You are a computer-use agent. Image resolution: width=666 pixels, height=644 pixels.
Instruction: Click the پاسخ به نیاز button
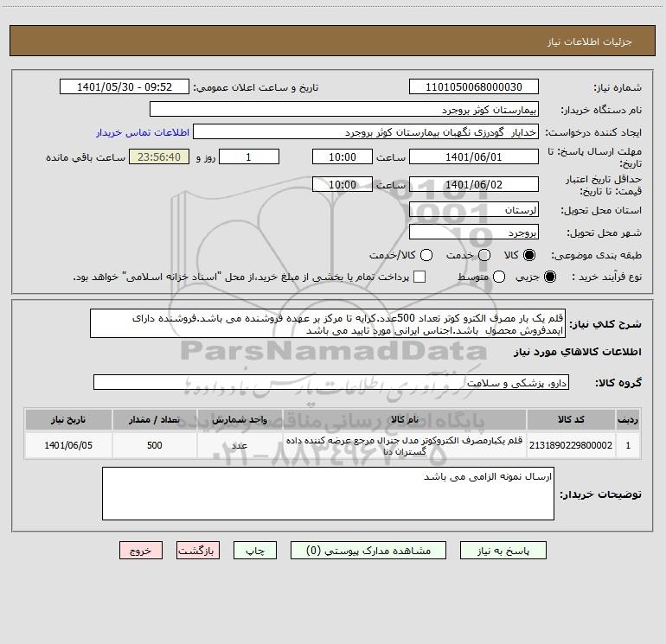[x=503, y=551]
